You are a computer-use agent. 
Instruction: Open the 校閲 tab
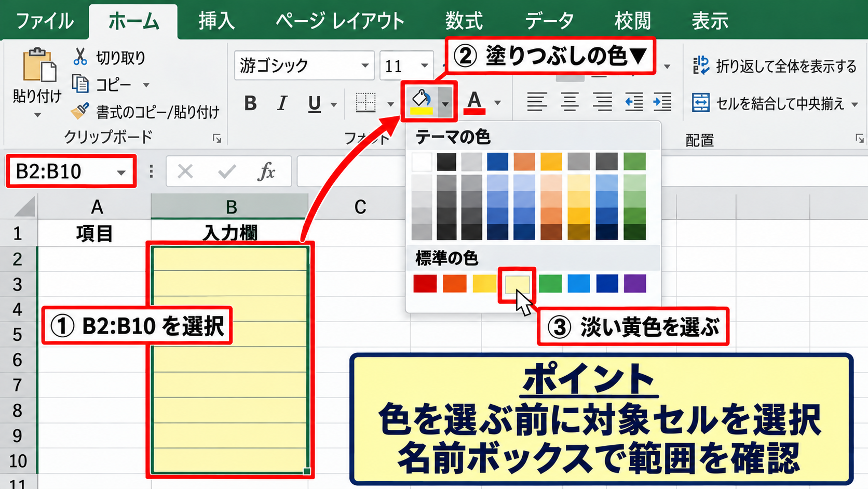pyautogui.click(x=632, y=21)
